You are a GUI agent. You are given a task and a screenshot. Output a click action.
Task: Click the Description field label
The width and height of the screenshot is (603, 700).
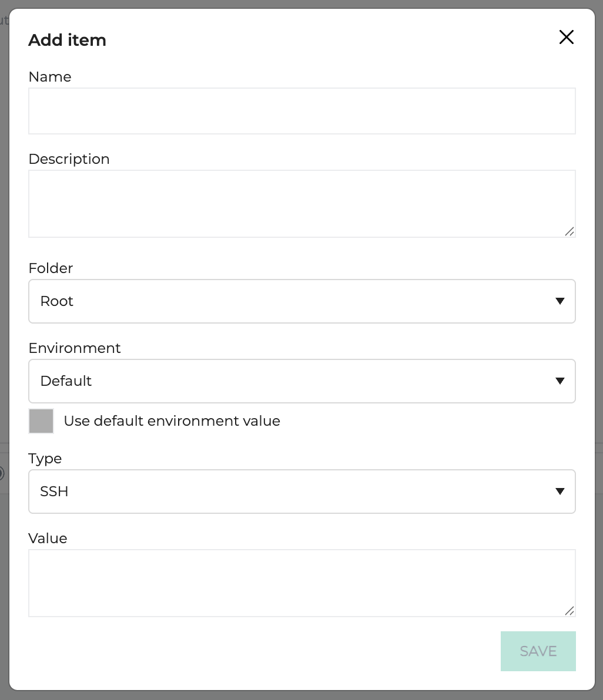click(69, 159)
